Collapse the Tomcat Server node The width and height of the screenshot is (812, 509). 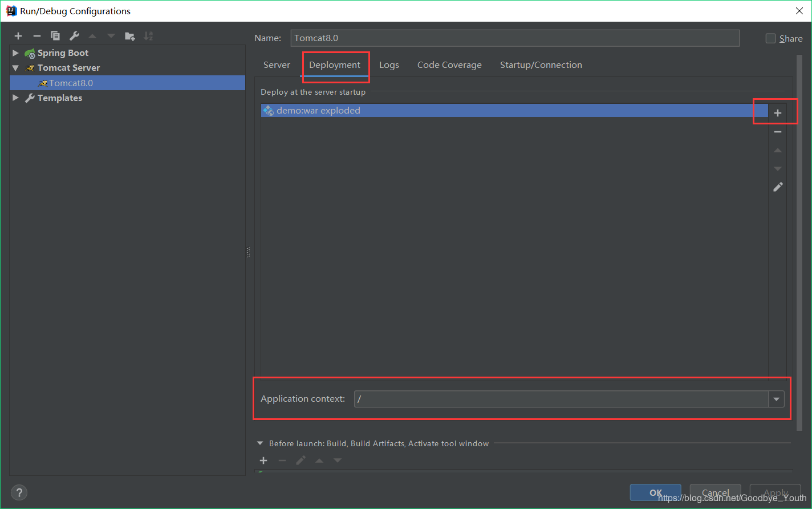click(x=15, y=68)
